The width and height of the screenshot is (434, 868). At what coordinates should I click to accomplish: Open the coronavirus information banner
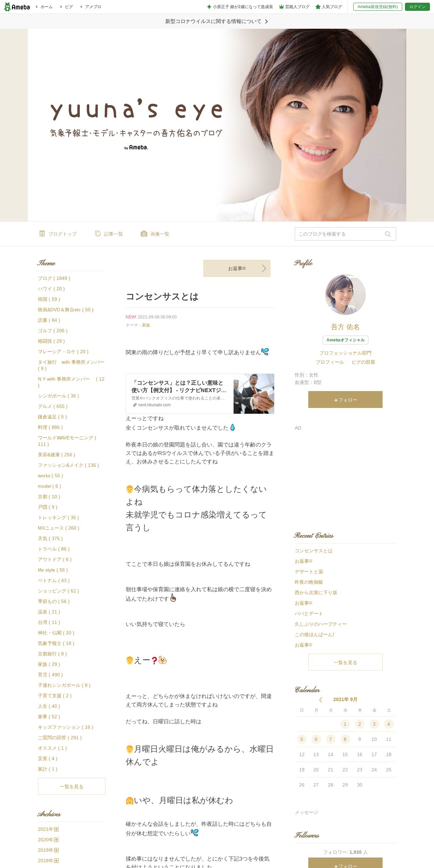(x=217, y=21)
